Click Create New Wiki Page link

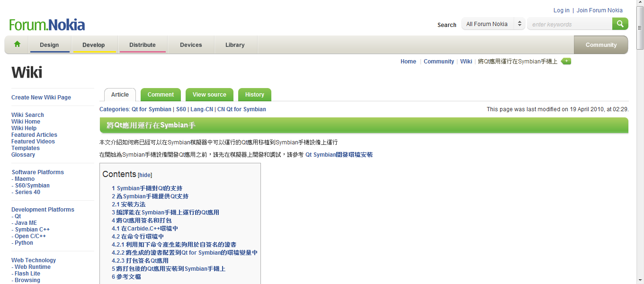[41, 98]
